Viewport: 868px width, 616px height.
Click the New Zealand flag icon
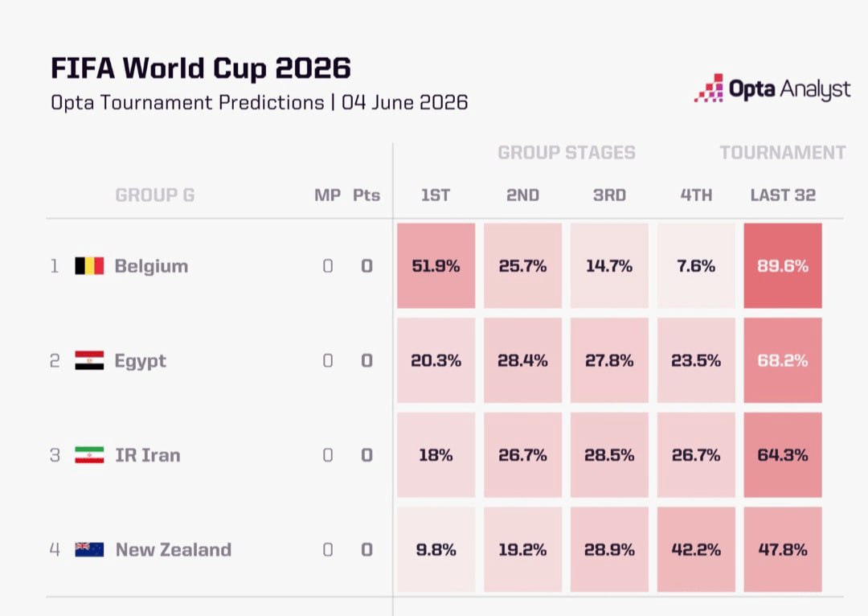click(89, 549)
